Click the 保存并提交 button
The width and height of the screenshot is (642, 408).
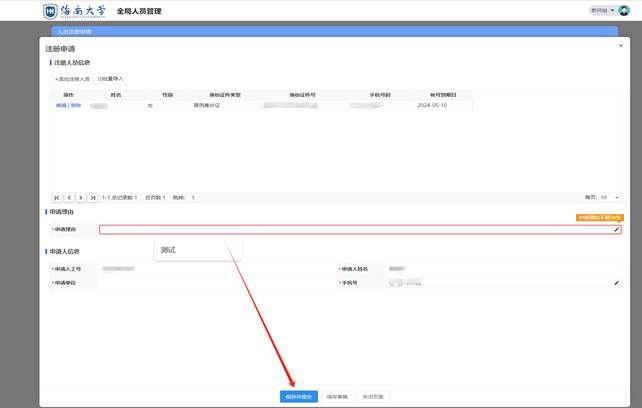[x=298, y=397]
